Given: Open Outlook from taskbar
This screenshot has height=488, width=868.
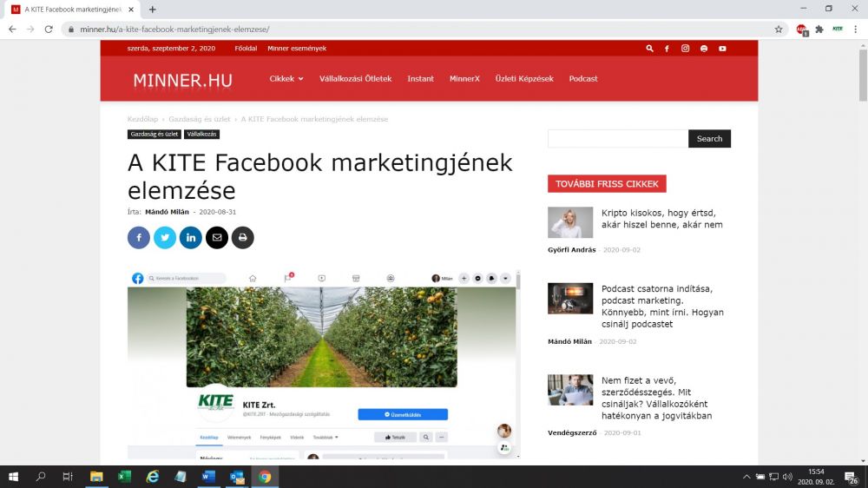Looking at the screenshot, I should tap(237, 477).
